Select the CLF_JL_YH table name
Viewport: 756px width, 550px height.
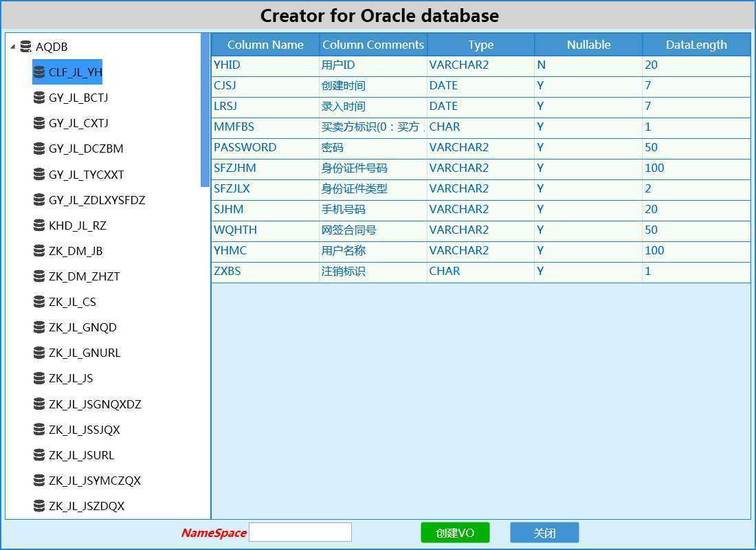75,72
